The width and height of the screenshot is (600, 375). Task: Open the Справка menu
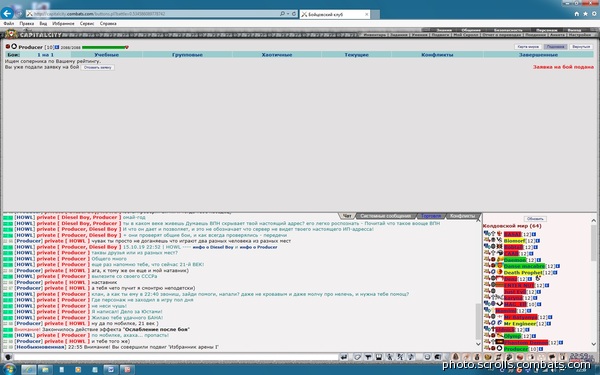[108, 24]
